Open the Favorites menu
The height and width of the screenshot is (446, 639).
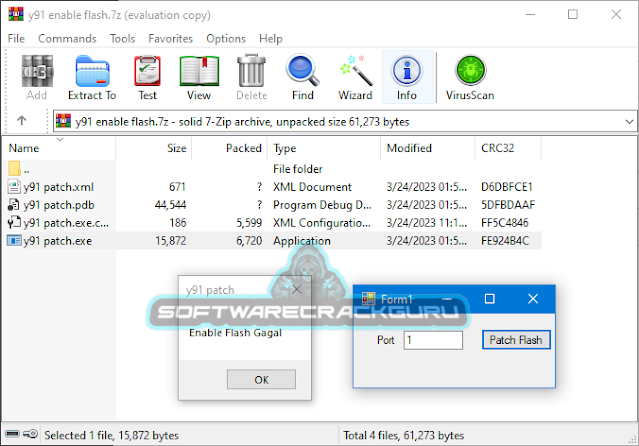coord(170,38)
